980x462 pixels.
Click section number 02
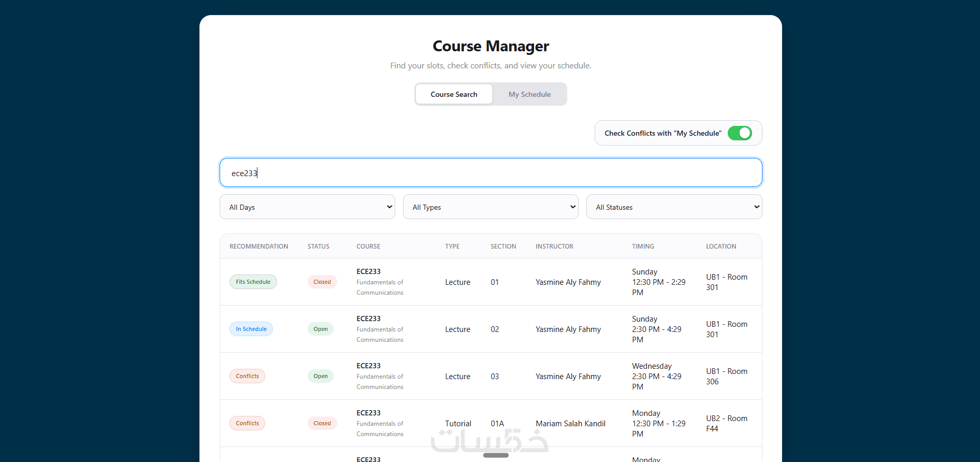(495, 329)
